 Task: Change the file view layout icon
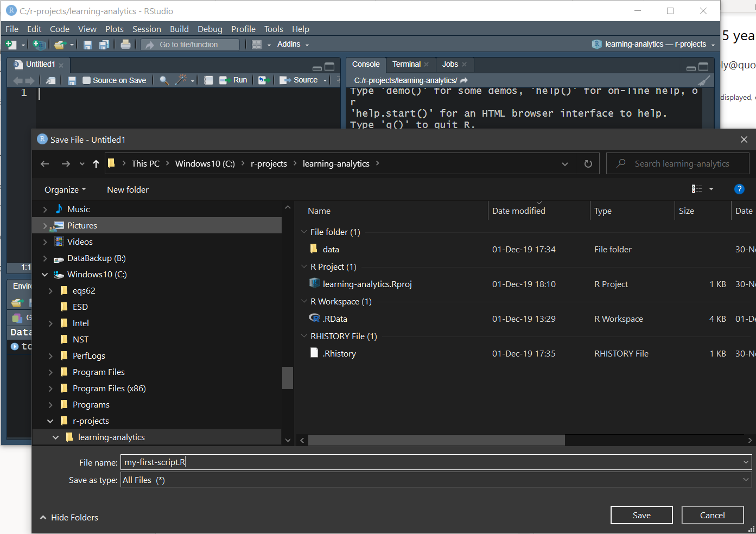(x=697, y=189)
